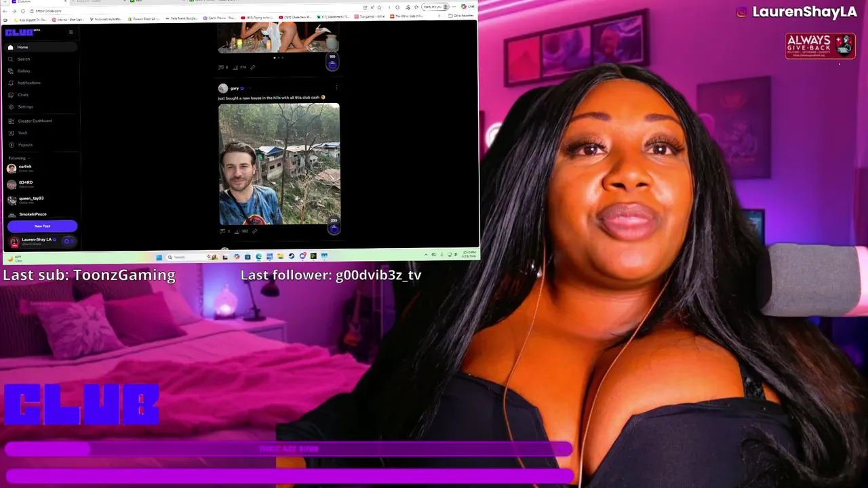Image resolution: width=868 pixels, height=488 pixels.
Task: Click the Gallery icon in sidebar
Action: click(11, 70)
